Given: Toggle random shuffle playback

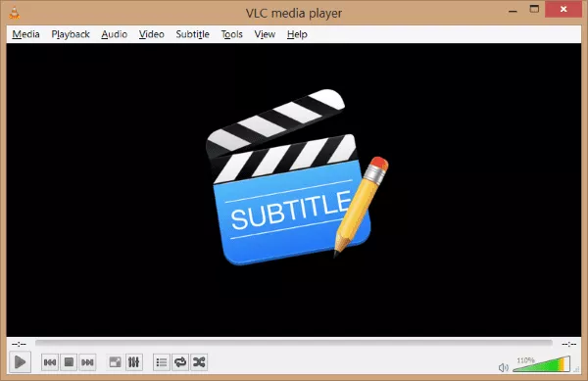Looking at the screenshot, I should (x=199, y=362).
